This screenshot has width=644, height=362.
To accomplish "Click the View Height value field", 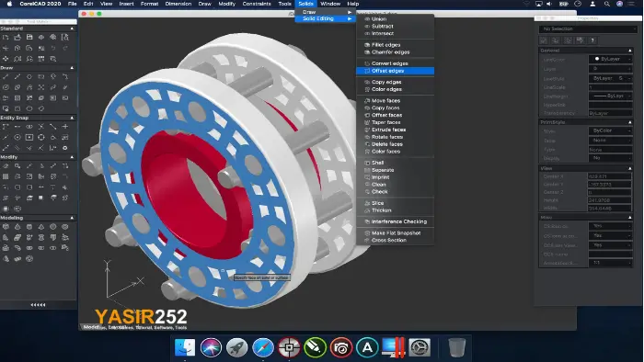I will click(x=610, y=200).
